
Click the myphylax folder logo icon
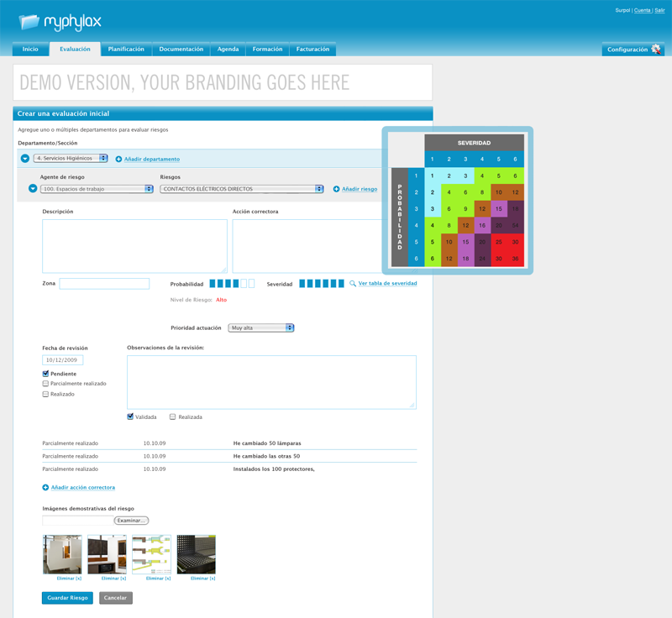pos(29,22)
